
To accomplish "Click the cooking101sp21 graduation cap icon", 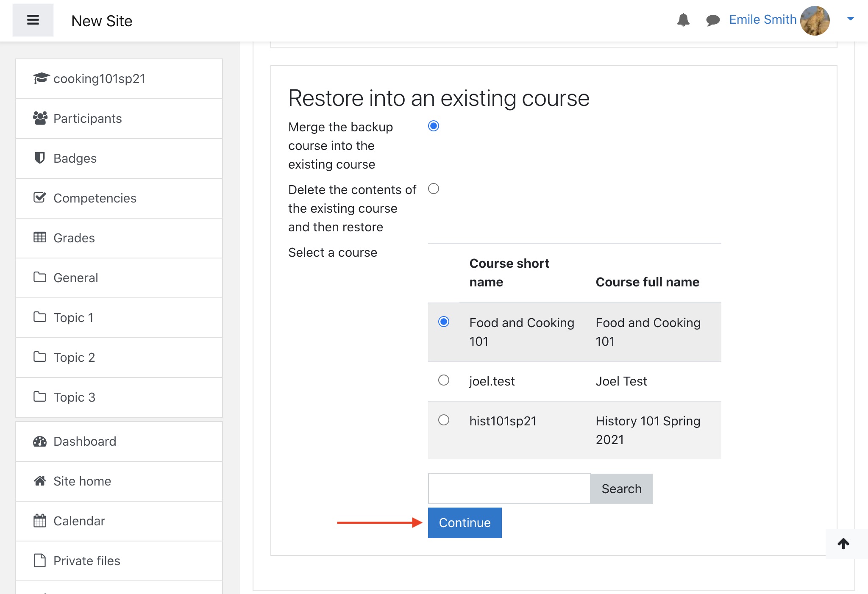I will [41, 78].
